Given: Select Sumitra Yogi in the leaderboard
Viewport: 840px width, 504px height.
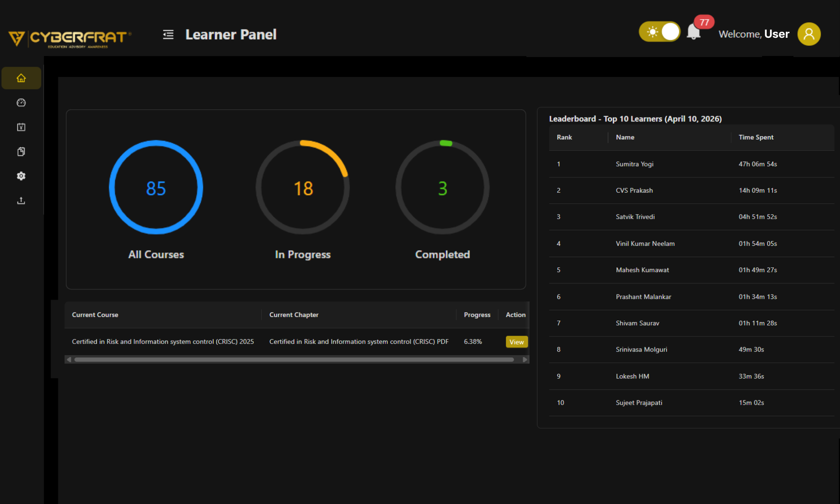Looking at the screenshot, I should (634, 164).
